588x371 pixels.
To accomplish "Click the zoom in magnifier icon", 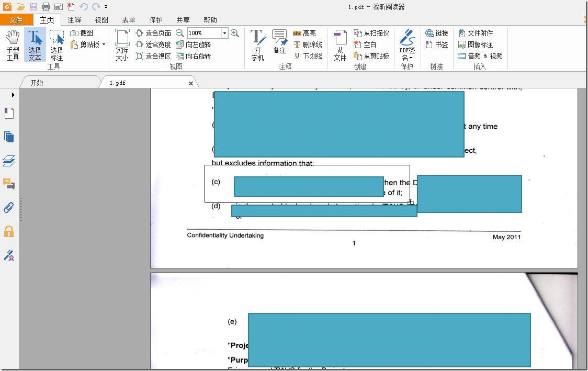I will click(235, 33).
